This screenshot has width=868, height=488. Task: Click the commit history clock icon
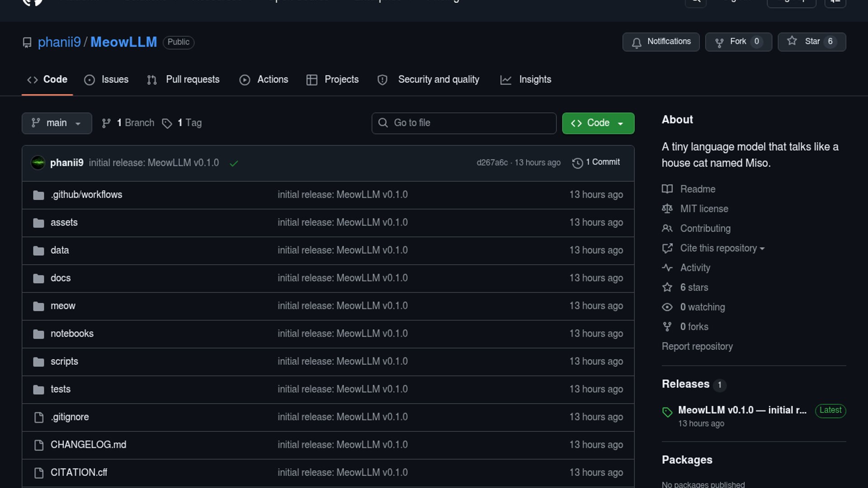tap(577, 163)
